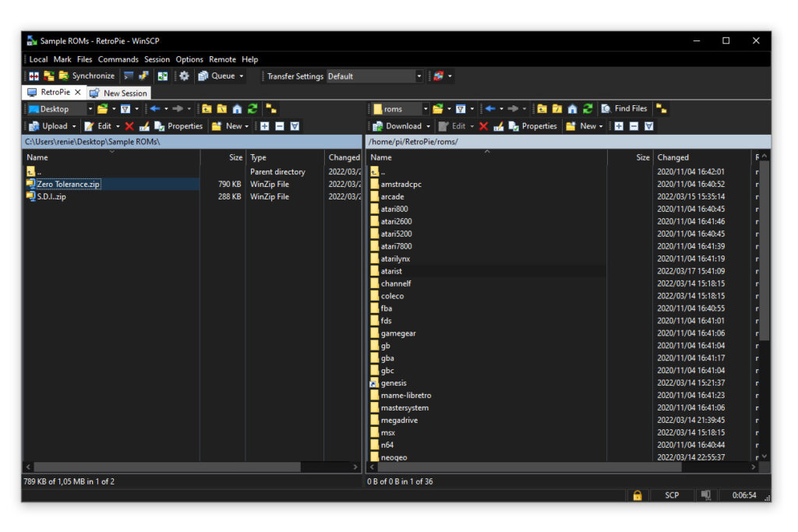Select the S.D.I..zip file
Viewport: 798px width, 532px height.
pos(51,197)
